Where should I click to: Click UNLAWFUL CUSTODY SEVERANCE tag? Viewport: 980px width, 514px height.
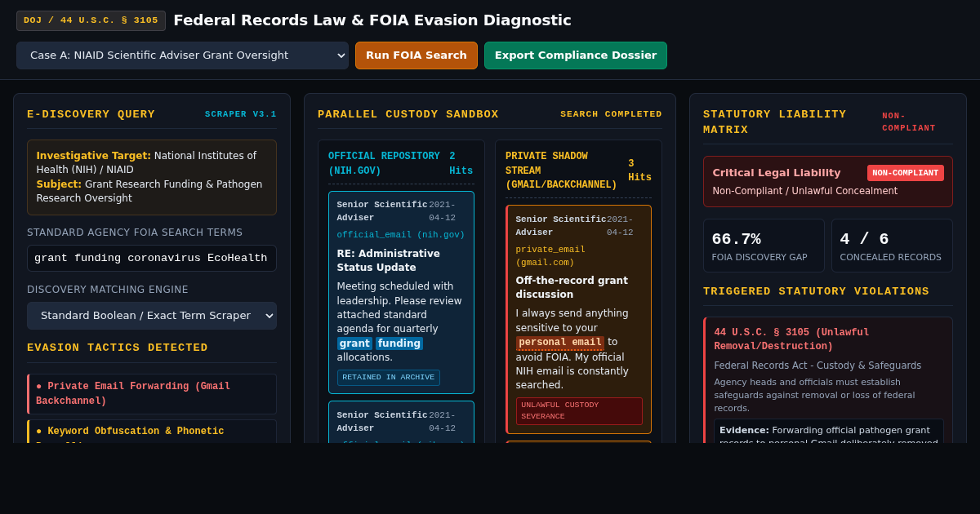point(579,410)
